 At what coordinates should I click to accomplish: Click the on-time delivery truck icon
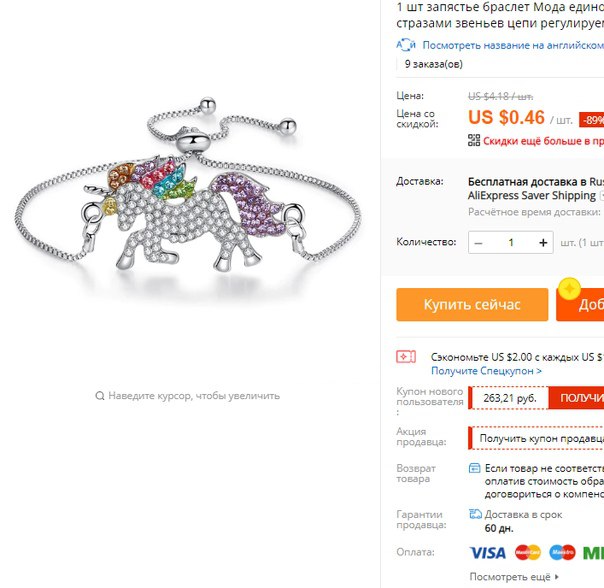pos(475,514)
